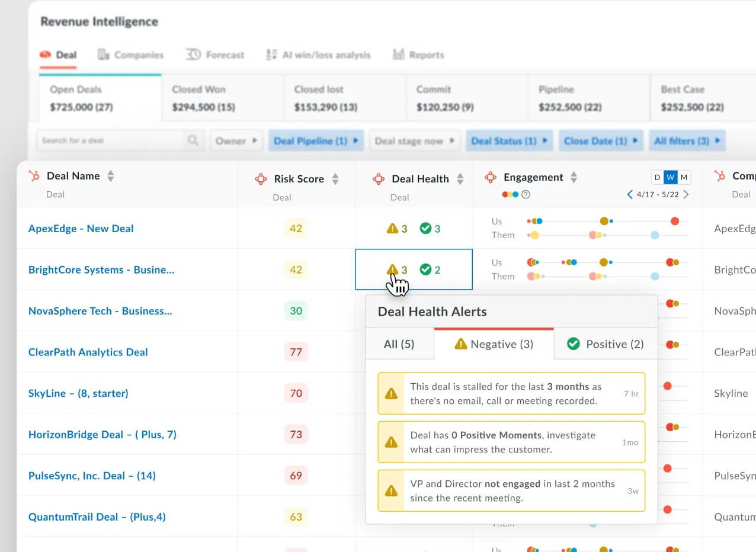Open the Deal Pipeline (1) filter
The image size is (756, 552).
(x=316, y=141)
